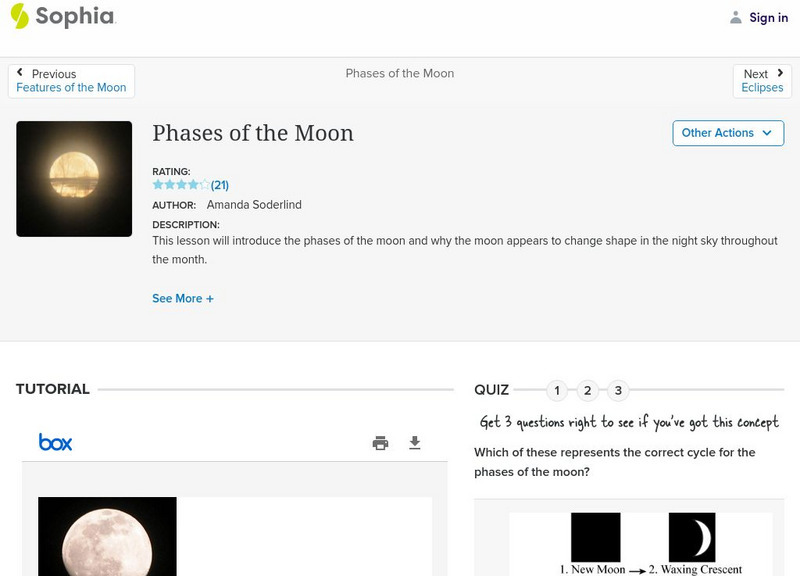The image size is (800, 576).
Task: Click the full moon photo in tutorial
Action: point(107,536)
